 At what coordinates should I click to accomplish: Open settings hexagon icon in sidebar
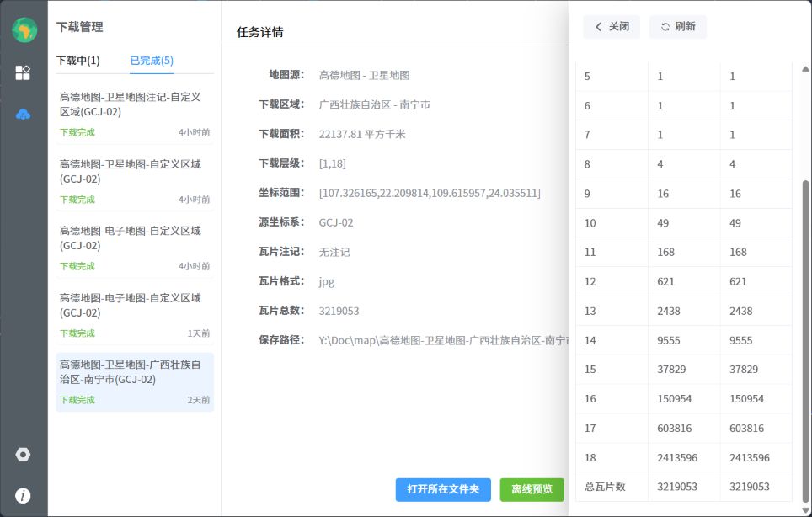point(23,455)
